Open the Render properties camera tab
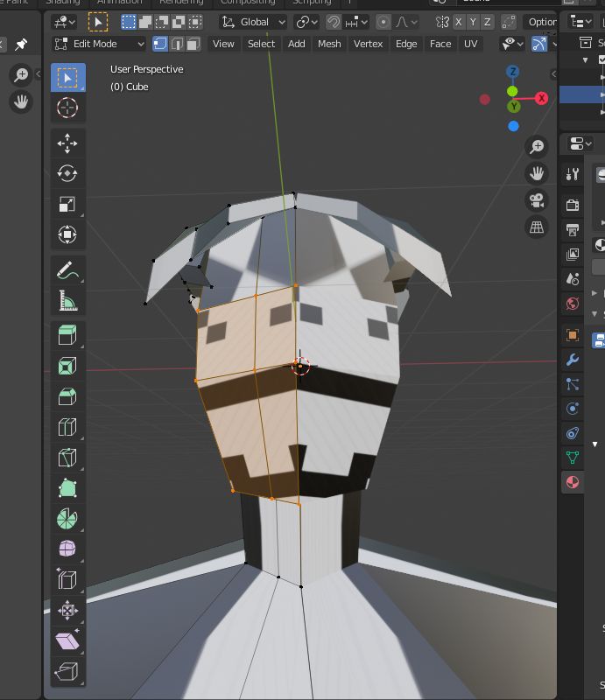605x700 pixels. (x=573, y=205)
